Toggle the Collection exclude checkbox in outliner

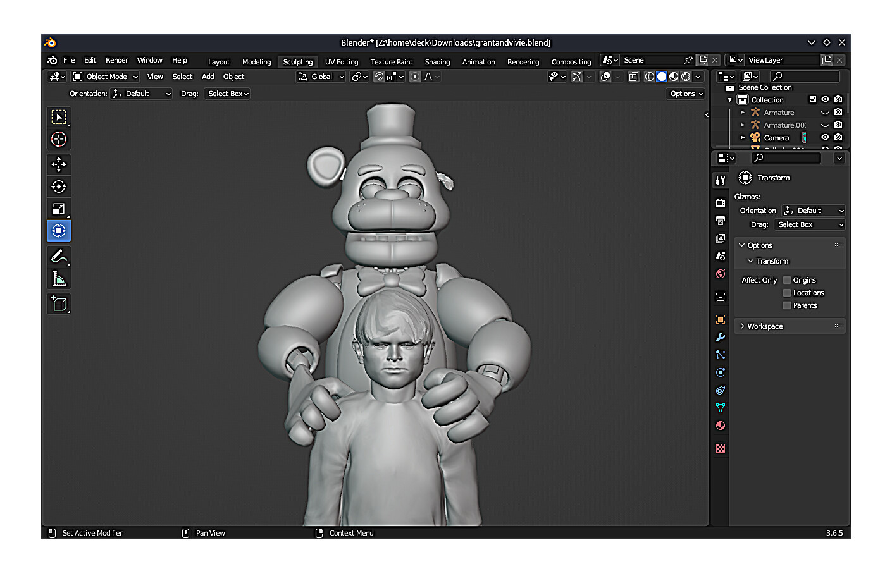(813, 99)
